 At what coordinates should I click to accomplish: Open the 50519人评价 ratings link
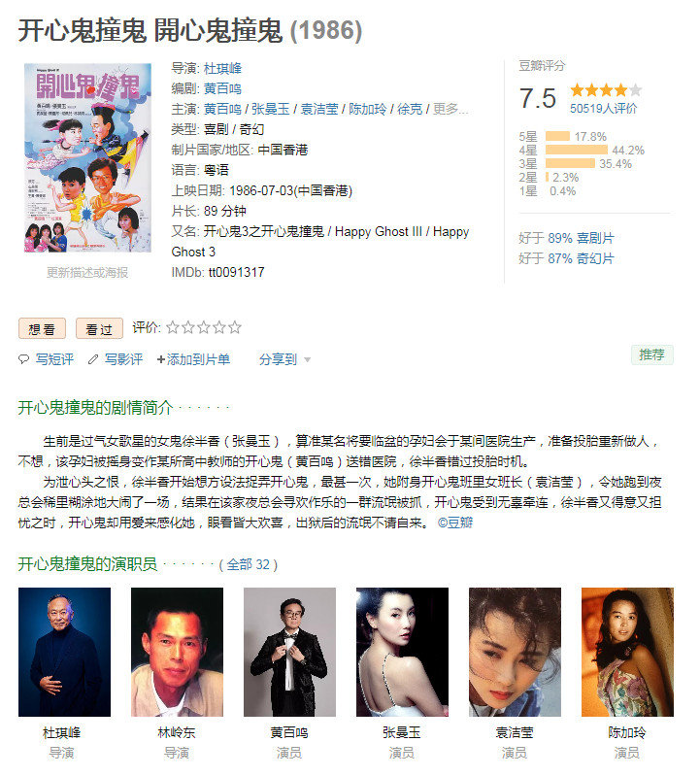pos(604,109)
